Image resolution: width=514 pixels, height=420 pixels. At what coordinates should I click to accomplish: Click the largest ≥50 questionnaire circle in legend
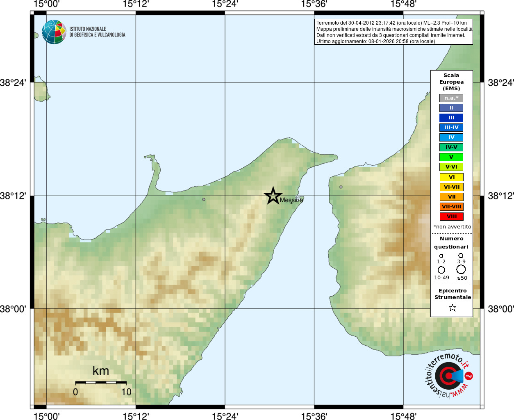461,269
